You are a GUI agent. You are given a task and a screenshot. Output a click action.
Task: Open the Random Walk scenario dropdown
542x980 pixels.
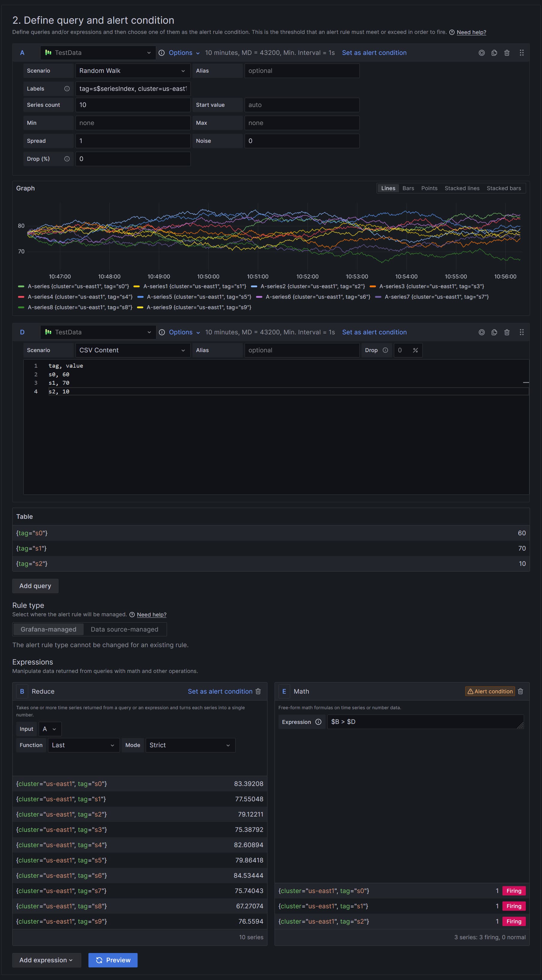coord(133,71)
